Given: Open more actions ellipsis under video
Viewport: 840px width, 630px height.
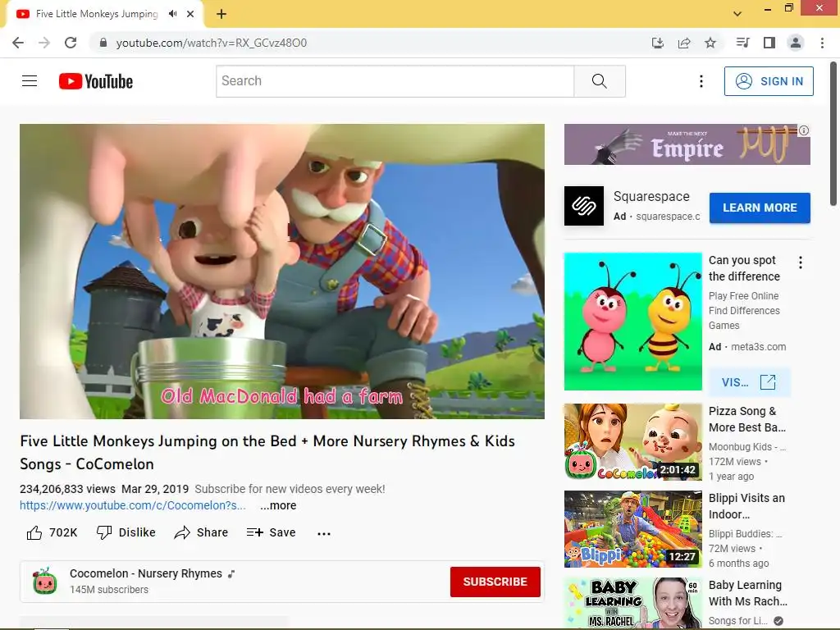Looking at the screenshot, I should pyautogui.click(x=323, y=533).
